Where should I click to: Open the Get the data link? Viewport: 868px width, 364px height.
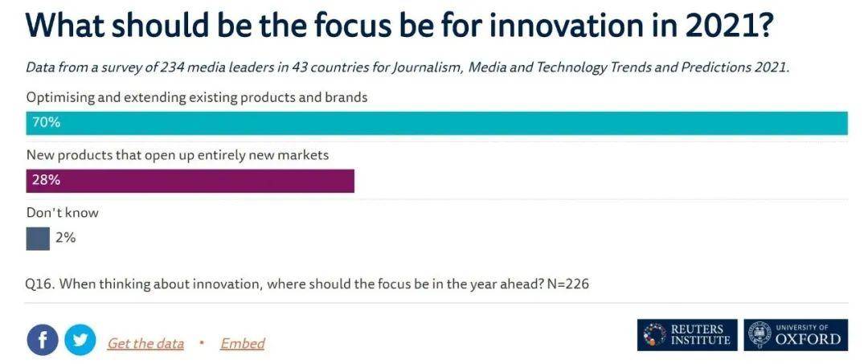point(145,344)
